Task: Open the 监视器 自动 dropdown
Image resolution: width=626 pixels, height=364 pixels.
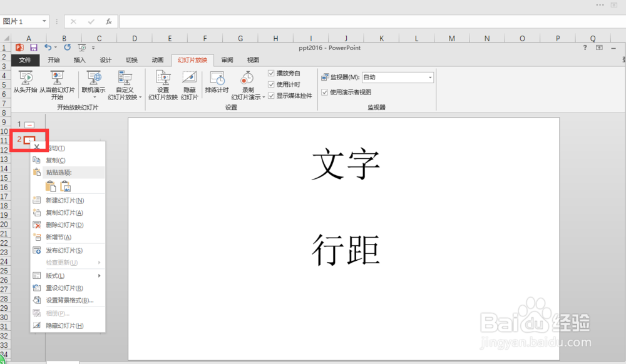Action: 430,77
